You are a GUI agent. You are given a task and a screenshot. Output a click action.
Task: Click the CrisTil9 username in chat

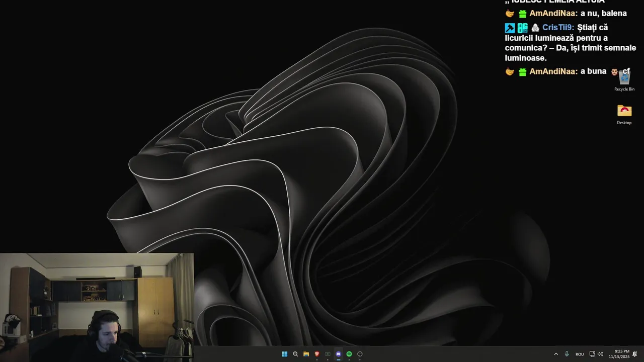(x=558, y=27)
